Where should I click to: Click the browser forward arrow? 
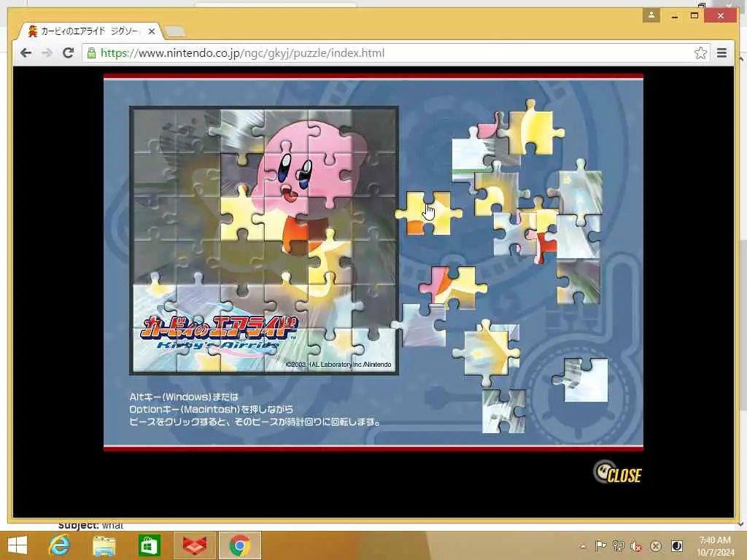coord(47,52)
